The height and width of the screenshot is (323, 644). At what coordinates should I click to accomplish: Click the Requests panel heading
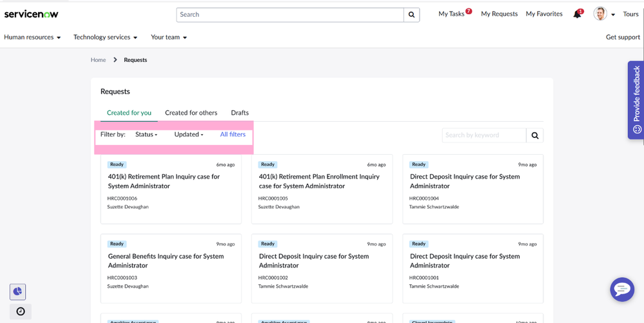(115, 92)
